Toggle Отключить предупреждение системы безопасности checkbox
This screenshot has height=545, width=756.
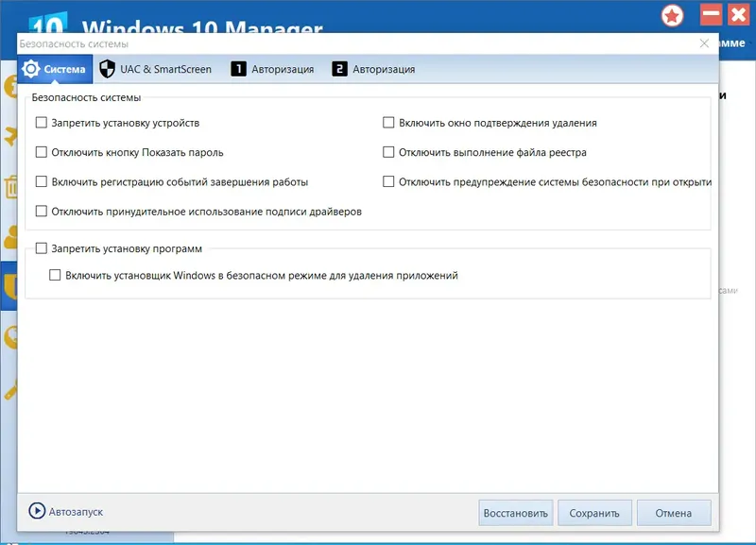[388, 181]
